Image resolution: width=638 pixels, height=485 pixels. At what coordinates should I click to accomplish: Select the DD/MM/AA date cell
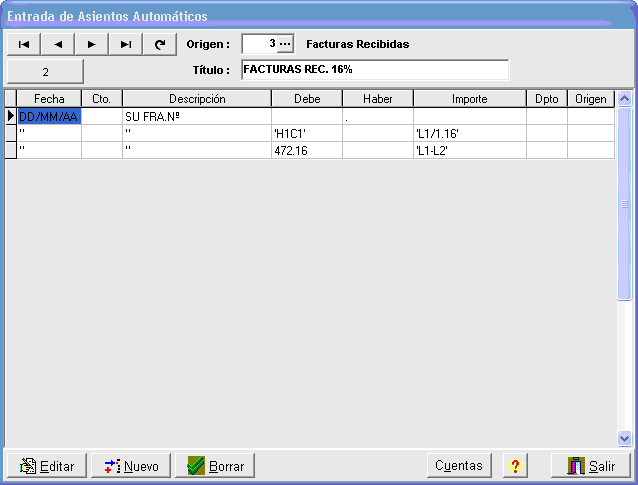click(48, 117)
